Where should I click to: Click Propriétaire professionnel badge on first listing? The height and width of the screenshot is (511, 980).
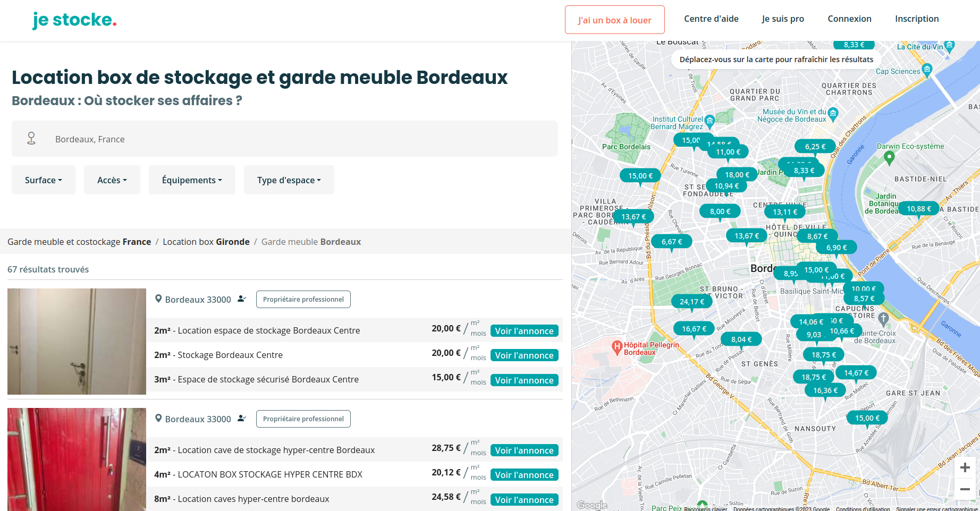[303, 299]
